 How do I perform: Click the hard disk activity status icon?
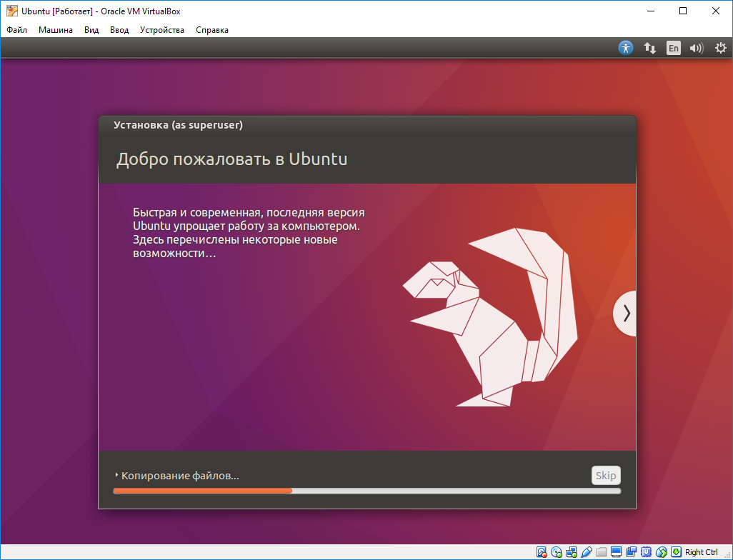pos(542,552)
